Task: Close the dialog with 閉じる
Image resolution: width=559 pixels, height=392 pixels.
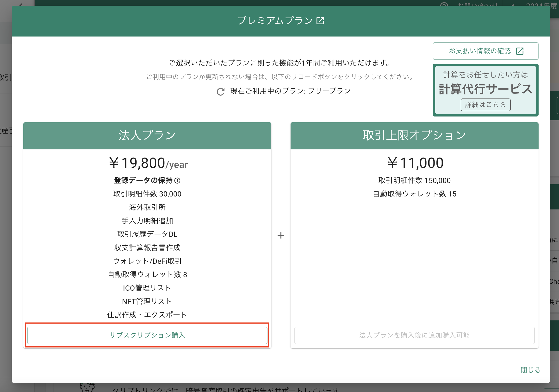Action: click(530, 370)
